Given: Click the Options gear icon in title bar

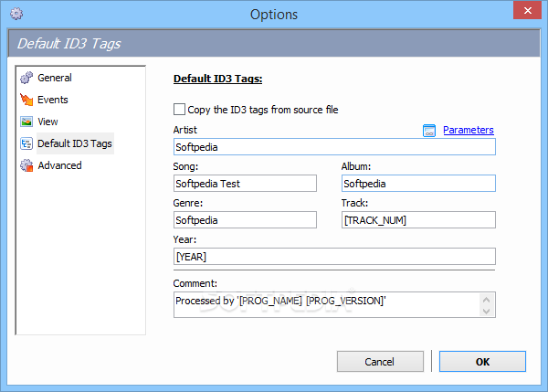Looking at the screenshot, I should click(16, 14).
